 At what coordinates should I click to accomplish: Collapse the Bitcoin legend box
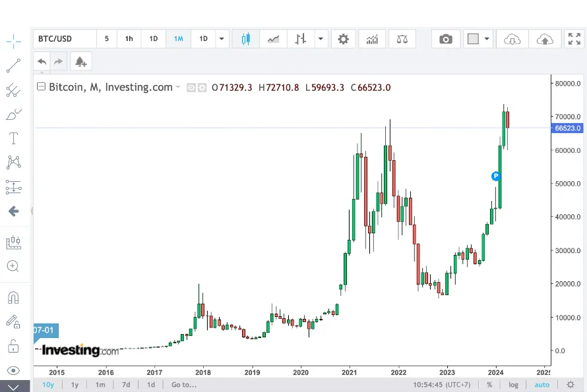[41, 87]
